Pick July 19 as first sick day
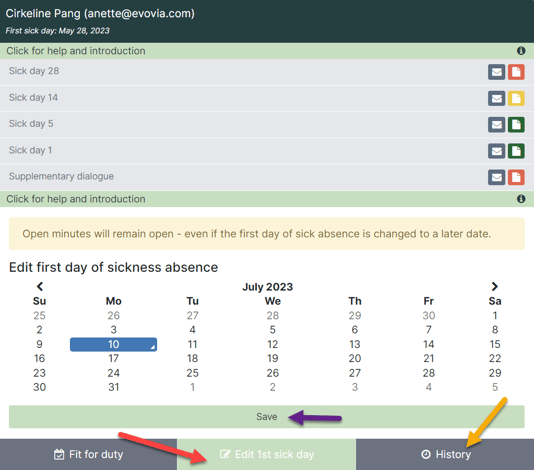534x470 pixels. (272, 358)
